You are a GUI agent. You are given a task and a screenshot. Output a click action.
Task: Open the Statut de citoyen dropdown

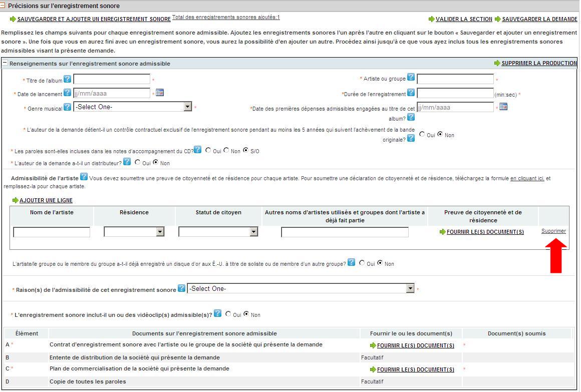[x=218, y=232]
